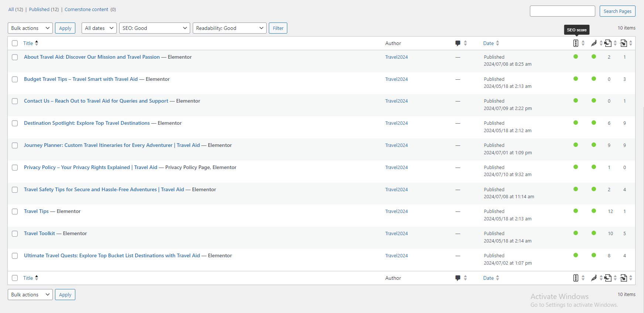
Task: Click the SEO score column header icon
Action: [575, 43]
